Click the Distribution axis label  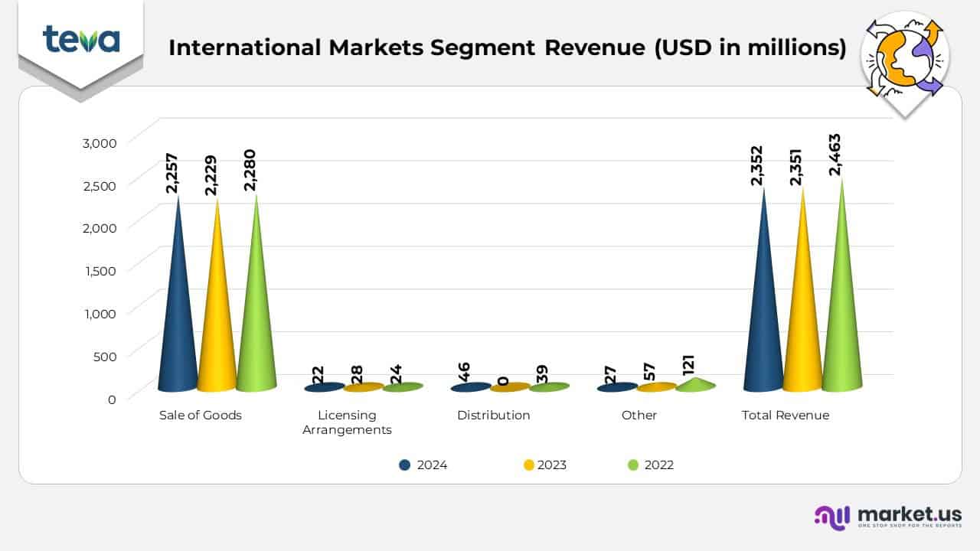[493, 416]
